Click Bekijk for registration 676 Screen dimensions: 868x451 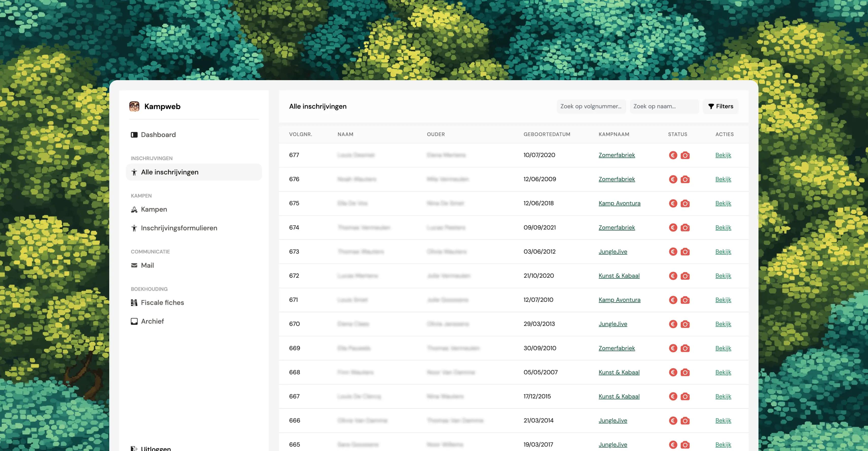coord(723,179)
